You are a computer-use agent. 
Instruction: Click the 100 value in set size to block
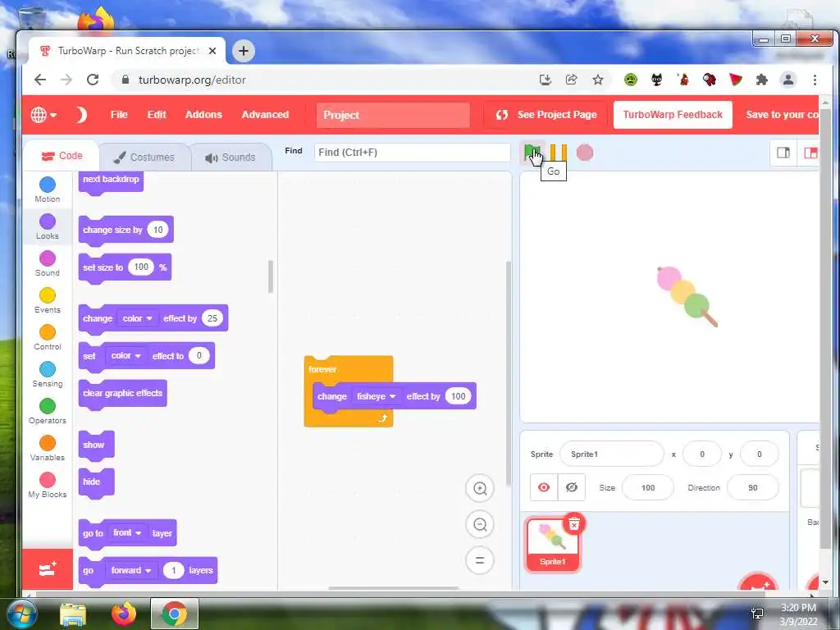[141, 267]
